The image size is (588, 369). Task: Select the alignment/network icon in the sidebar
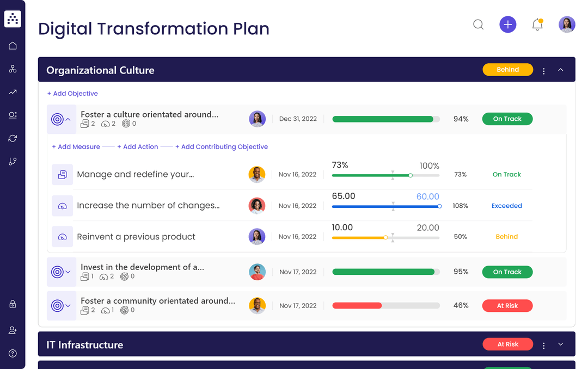tap(13, 69)
